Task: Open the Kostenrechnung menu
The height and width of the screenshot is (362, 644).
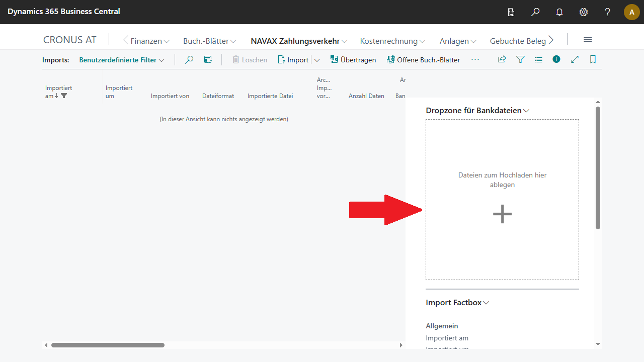Action: pos(393,41)
